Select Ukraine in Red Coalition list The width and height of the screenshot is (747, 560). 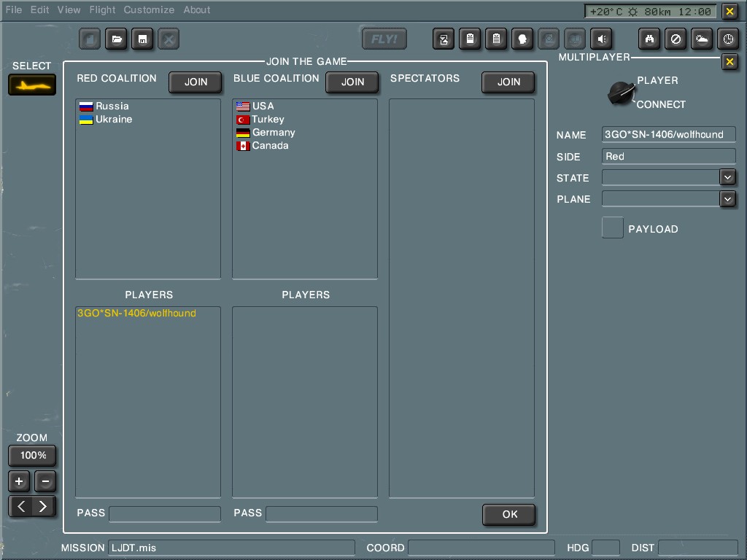106,119
